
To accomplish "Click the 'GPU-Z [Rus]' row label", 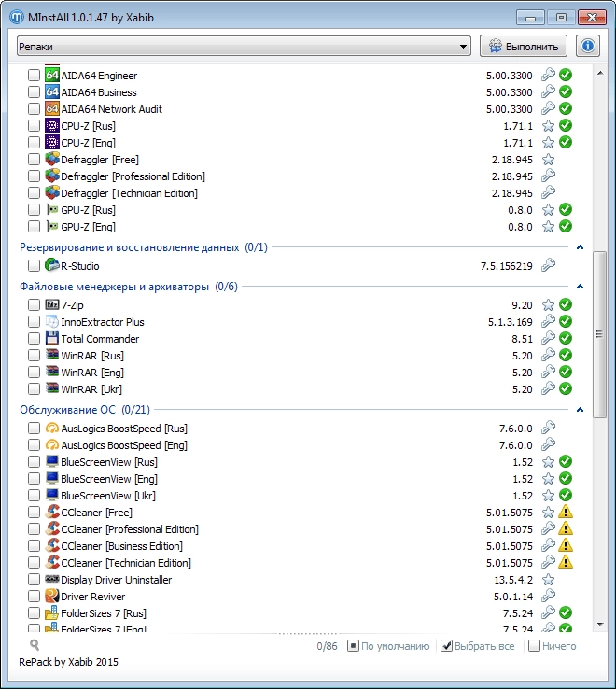I will [x=89, y=210].
